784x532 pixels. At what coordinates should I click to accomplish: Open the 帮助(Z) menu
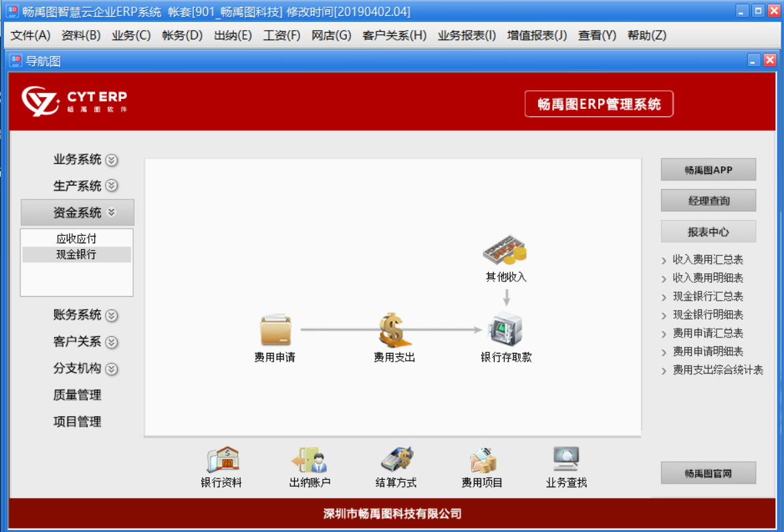click(x=647, y=35)
